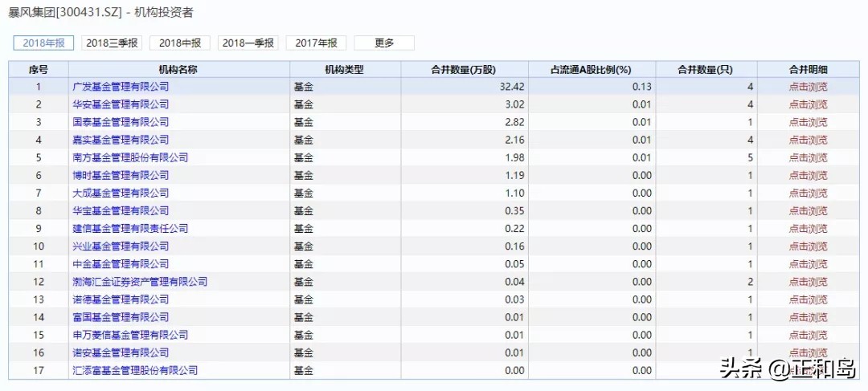Sort by 合并数量(万股) column header
This screenshot has height=391, width=868.
465,69
